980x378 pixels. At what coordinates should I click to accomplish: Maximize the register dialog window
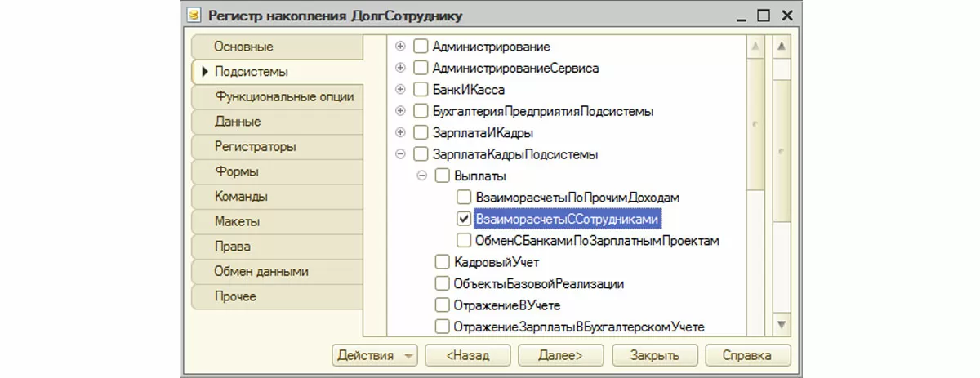click(762, 16)
